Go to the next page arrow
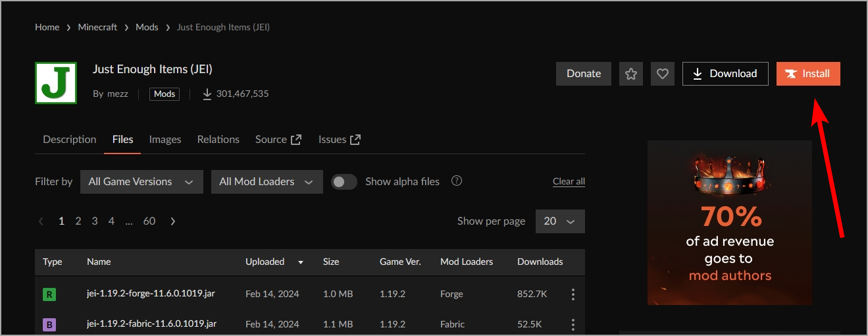868x336 pixels. (173, 221)
